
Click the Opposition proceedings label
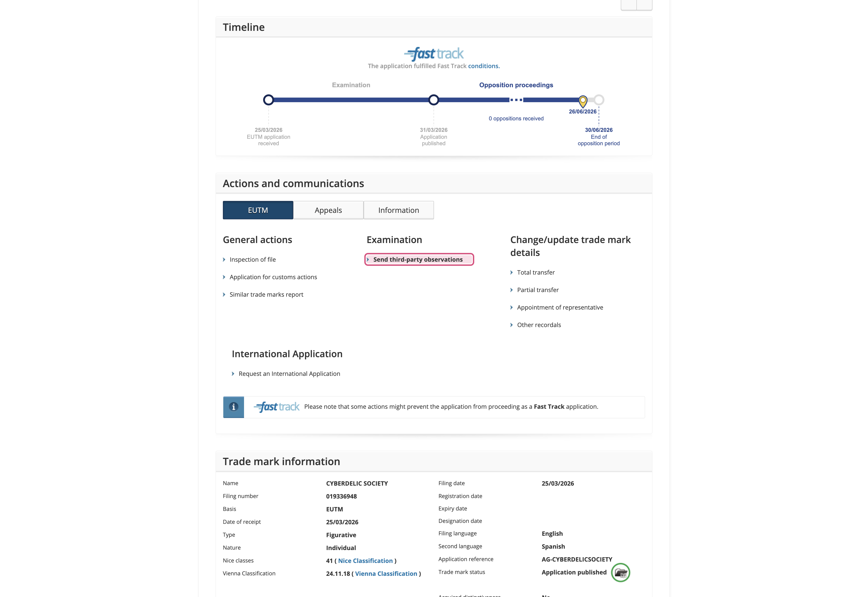[x=516, y=85]
